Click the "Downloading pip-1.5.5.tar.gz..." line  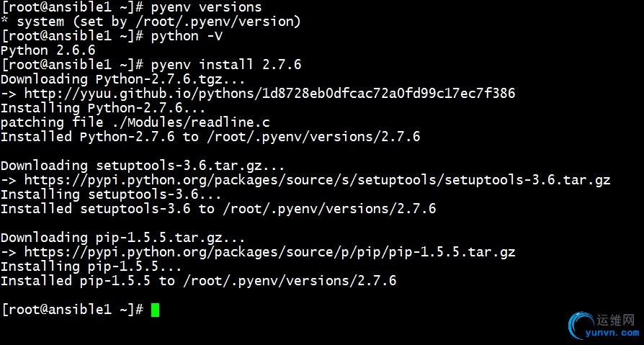tap(123, 238)
